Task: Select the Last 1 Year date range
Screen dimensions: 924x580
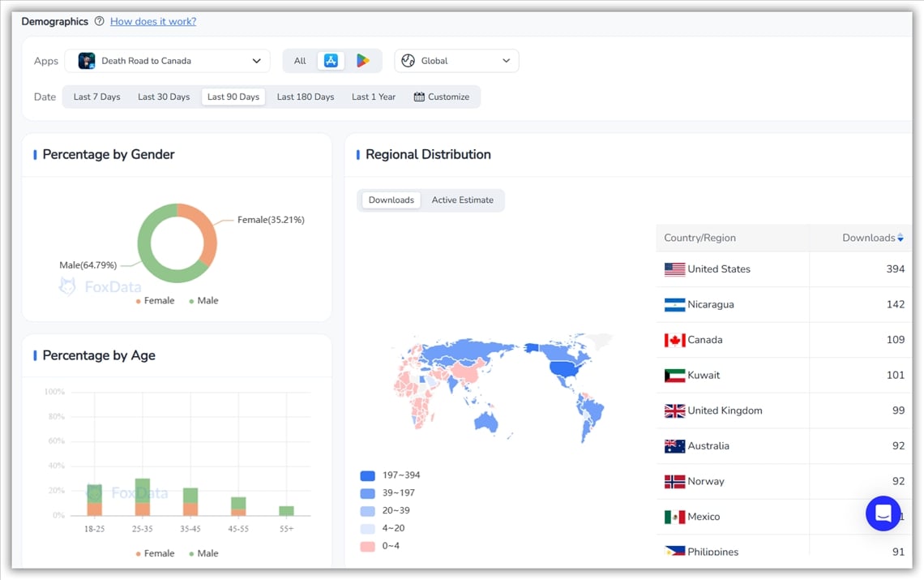Action: (x=374, y=97)
